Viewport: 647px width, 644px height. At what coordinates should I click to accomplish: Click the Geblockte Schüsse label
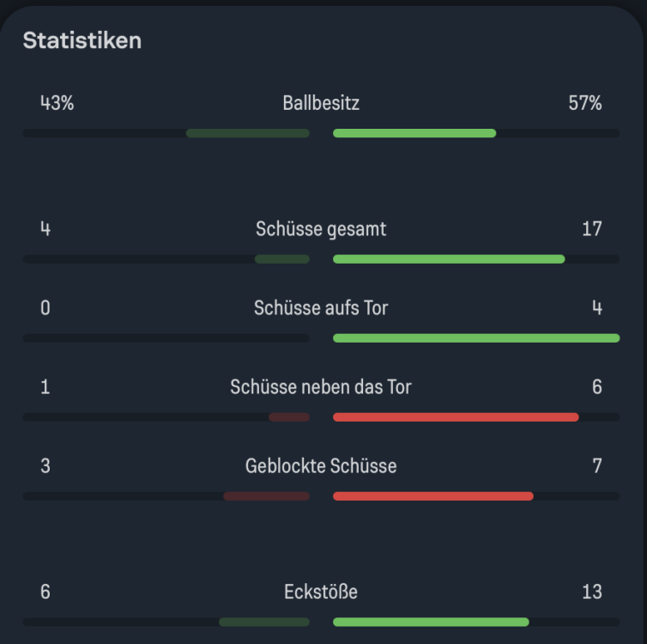click(321, 466)
